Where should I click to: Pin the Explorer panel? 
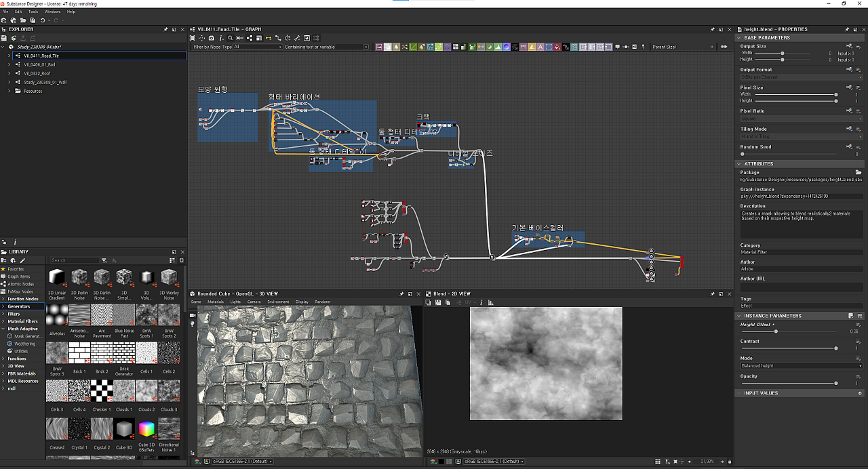click(x=166, y=29)
